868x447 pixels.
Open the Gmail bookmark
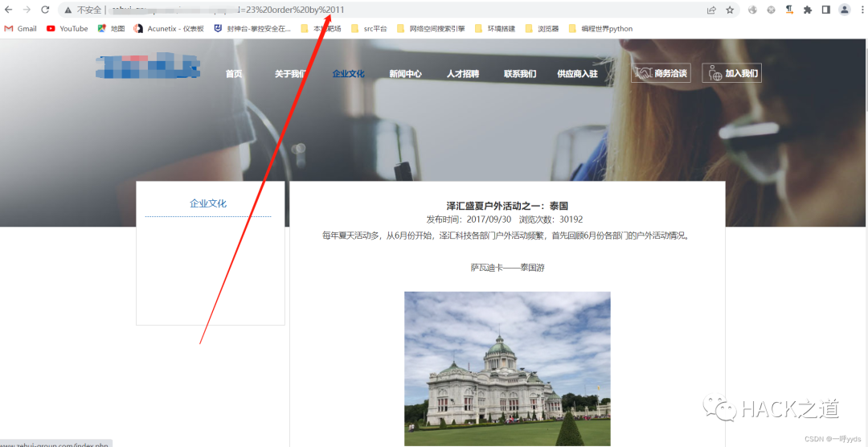click(x=20, y=28)
